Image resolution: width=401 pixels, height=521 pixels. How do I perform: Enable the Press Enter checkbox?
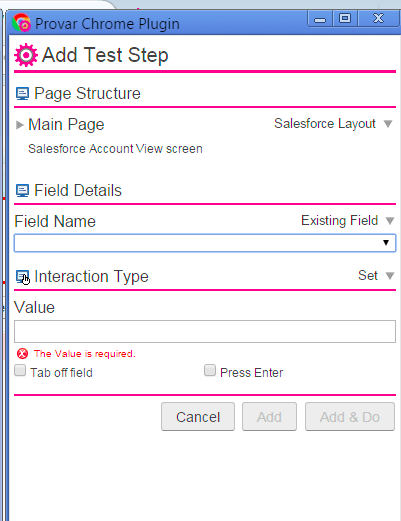(x=210, y=370)
